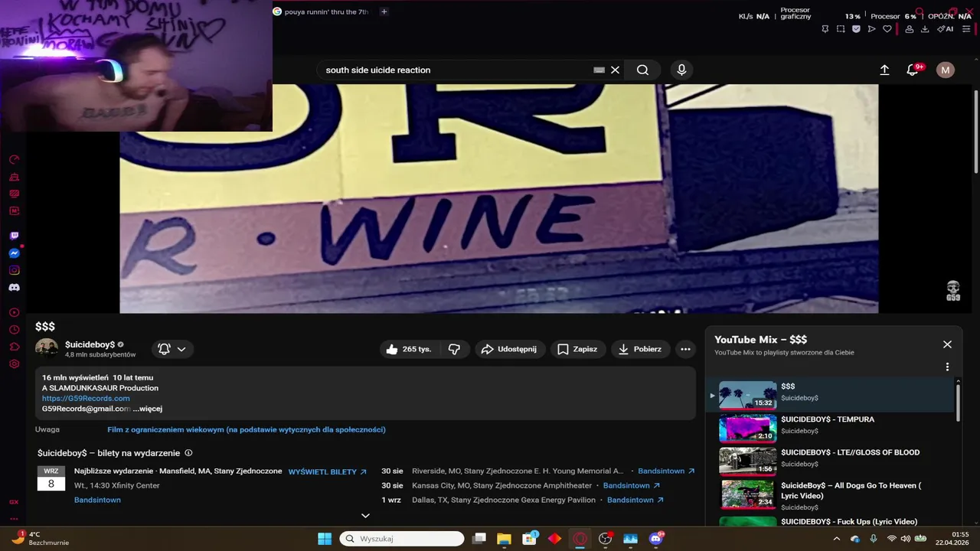Start voice search with microphone
The width and height of the screenshot is (980, 551).
(x=681, y=70)
